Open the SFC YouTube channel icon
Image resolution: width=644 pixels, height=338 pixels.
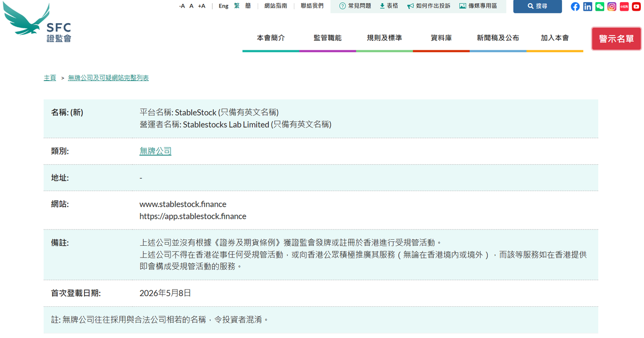636,6
